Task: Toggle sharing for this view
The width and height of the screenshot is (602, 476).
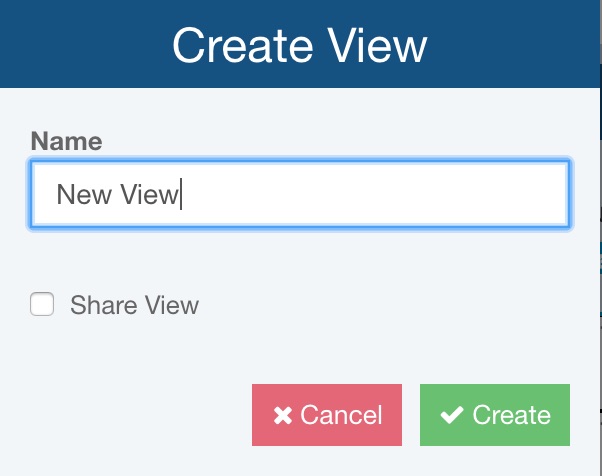Action: point(42,305)
